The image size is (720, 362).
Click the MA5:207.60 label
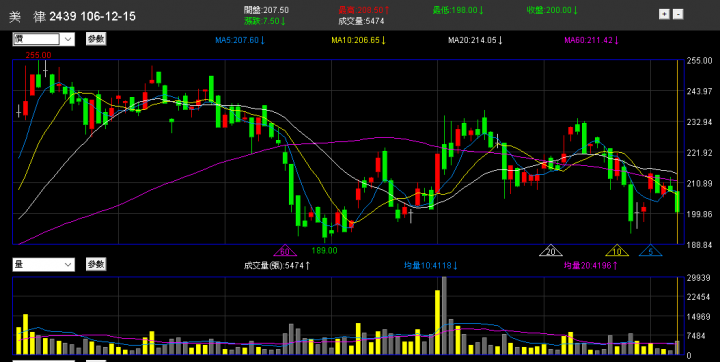[240, 40]
